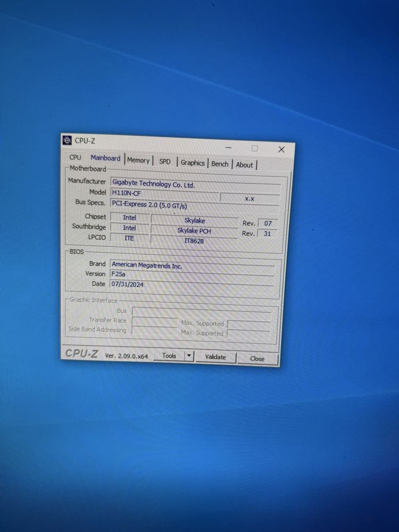Screen dimensions: 399x532
Task: Click the empty Transfer Rate field
Action: click(x=154, y=321)
